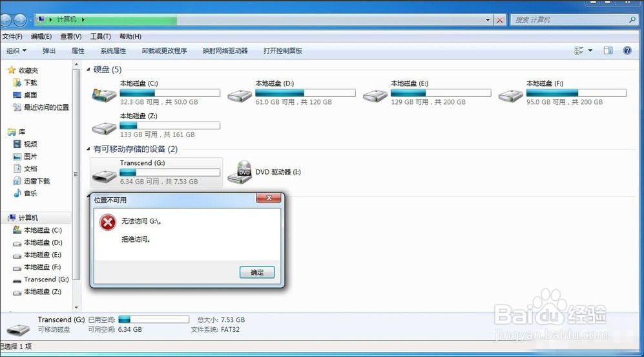This screenshot has width=644, height=357.
Task: Click the D: drive usage bar
Action: [305, 93]
